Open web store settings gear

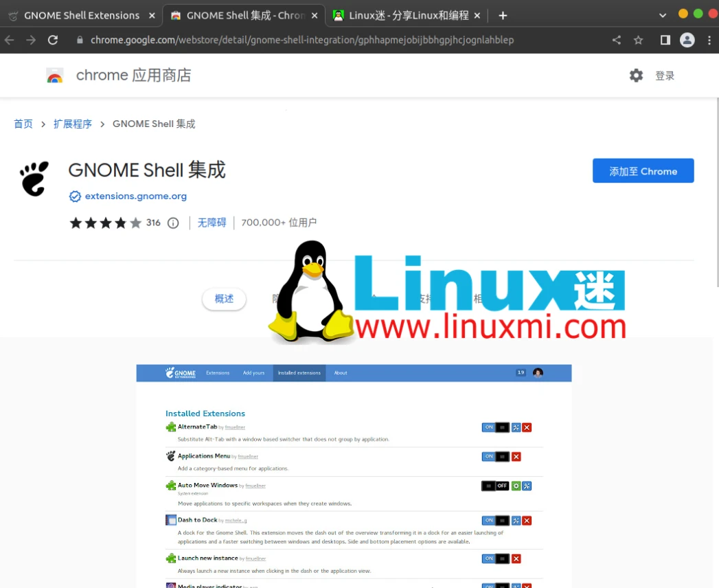click(x=636, y=76)
